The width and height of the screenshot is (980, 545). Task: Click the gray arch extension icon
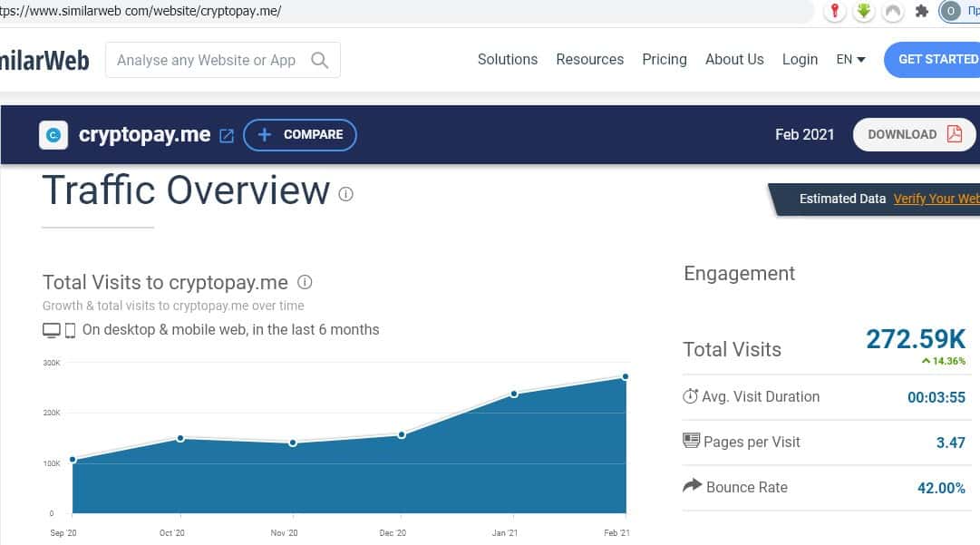point(893,11)
